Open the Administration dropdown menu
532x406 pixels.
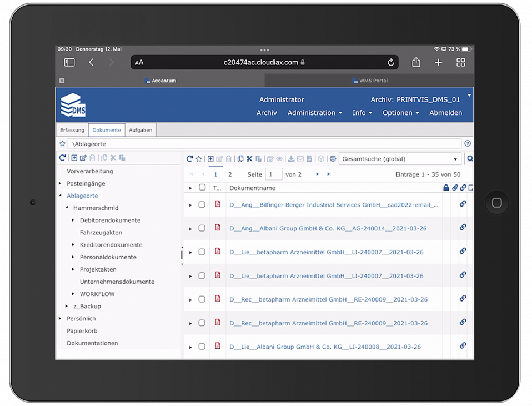[x=314, y=113]
